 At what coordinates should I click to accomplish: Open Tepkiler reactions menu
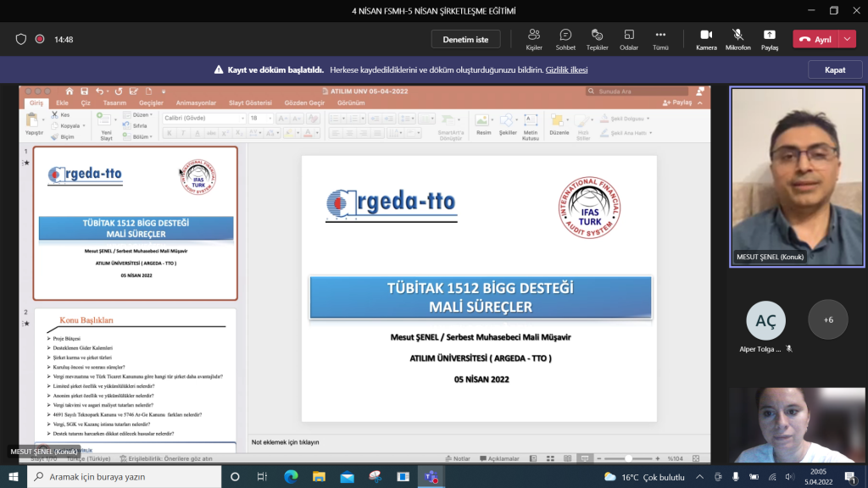598,39
